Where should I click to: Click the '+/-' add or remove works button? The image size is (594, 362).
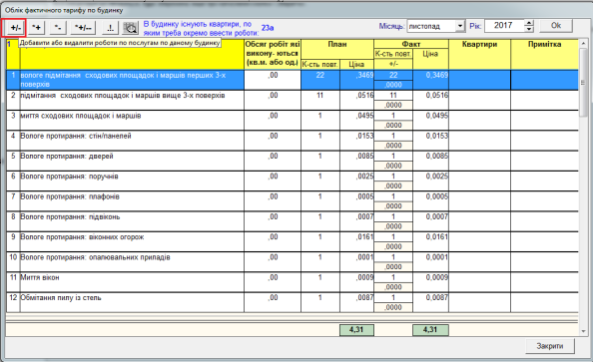click(16, 28)
